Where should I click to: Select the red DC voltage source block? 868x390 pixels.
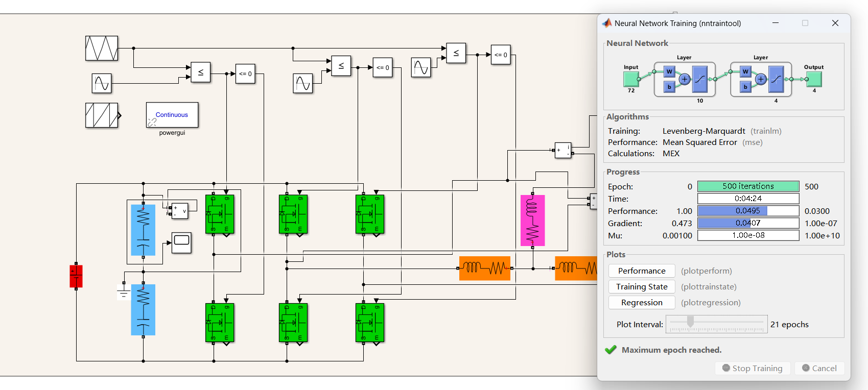[76, 276]
